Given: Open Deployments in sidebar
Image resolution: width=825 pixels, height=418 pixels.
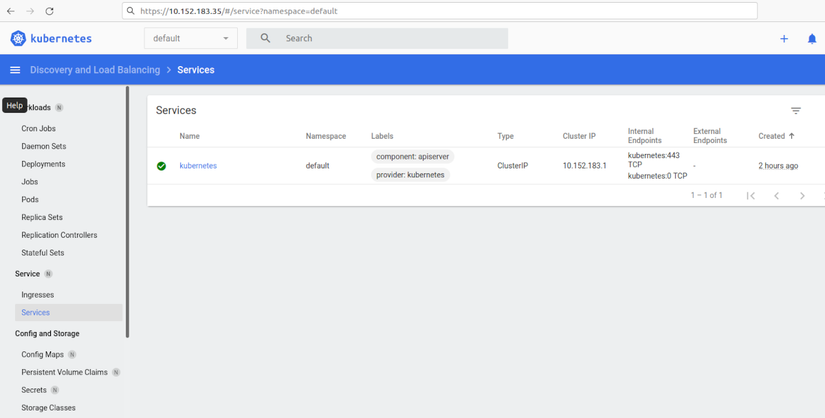Looking at the screenshot, I should pos(43,164).
